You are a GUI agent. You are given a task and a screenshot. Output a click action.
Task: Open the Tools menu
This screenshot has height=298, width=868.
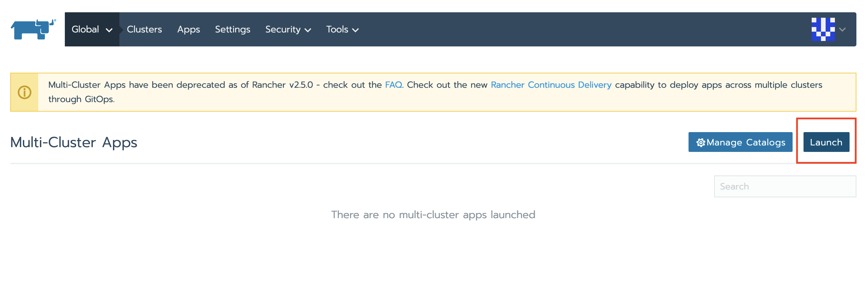click(342, 29)
